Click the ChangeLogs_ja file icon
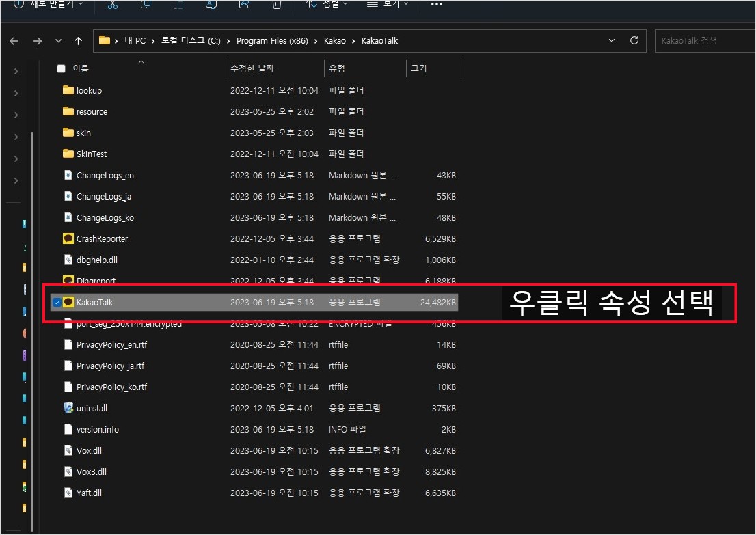Viewport: 756px width, 535px height. tap(68, 196)
